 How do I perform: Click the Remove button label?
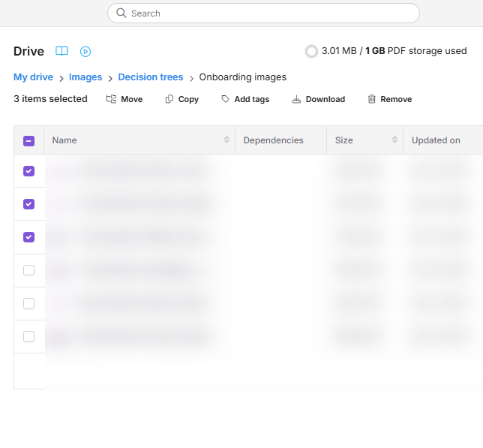coord(396,99)
